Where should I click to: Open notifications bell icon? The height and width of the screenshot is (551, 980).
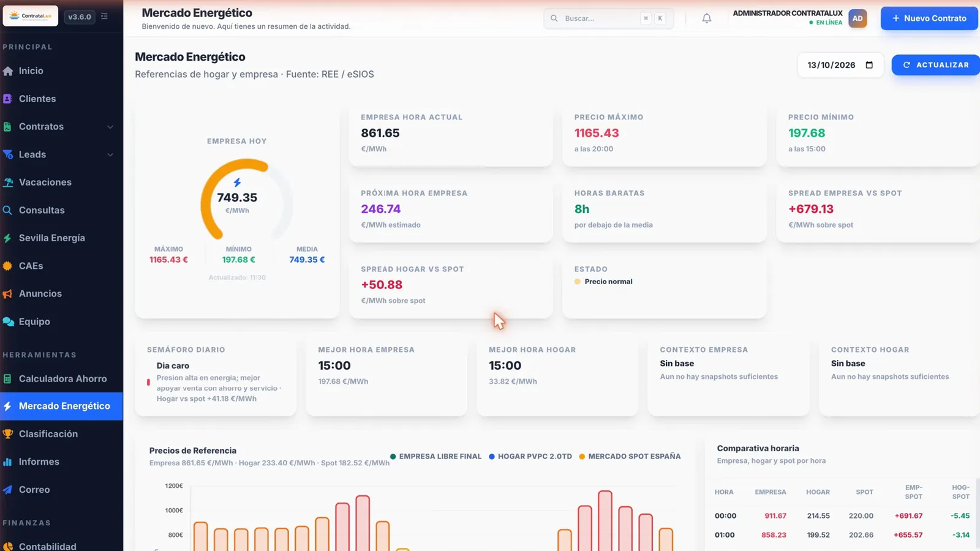coord(707,18)
